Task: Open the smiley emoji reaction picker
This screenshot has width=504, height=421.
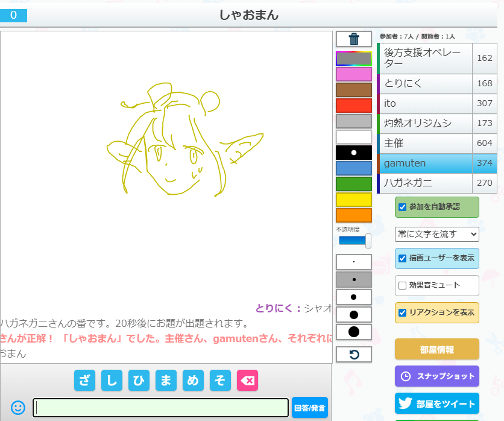Action: point(18,408)
